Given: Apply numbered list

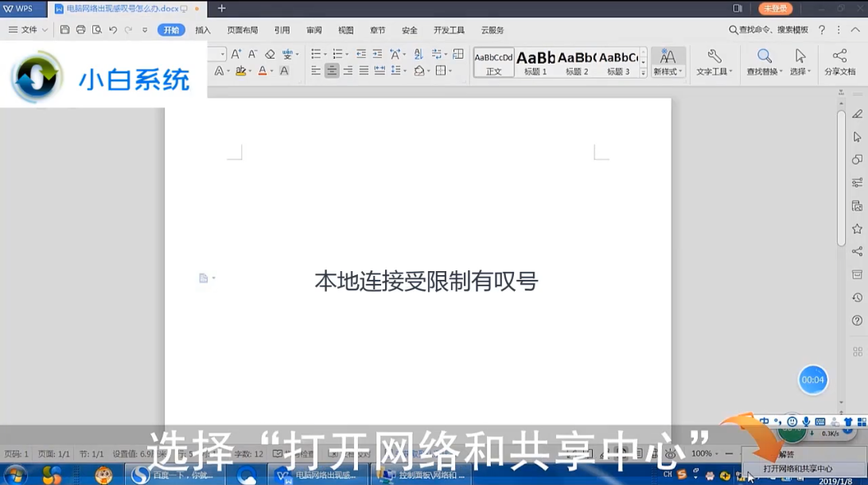Looking at the screenshot, I should (337, 53).
